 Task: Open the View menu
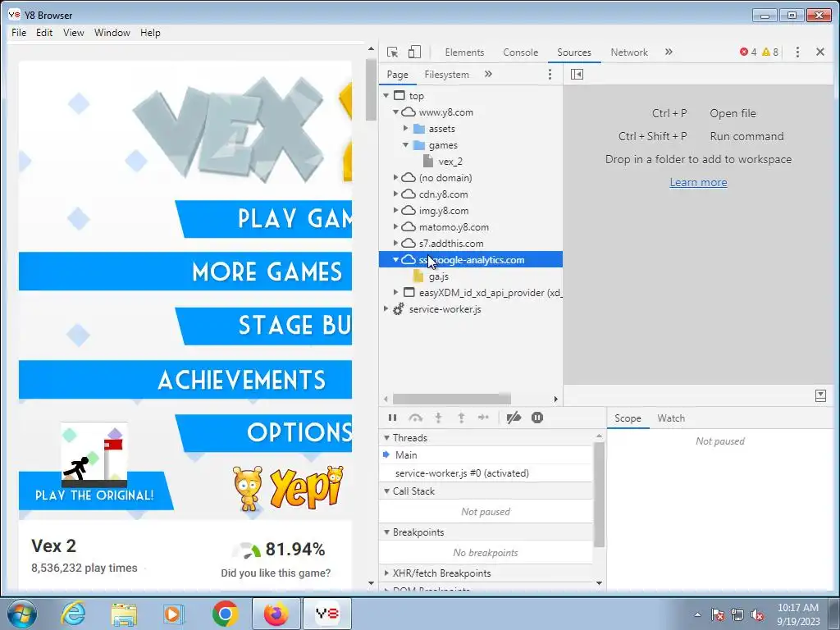point(73,33)
